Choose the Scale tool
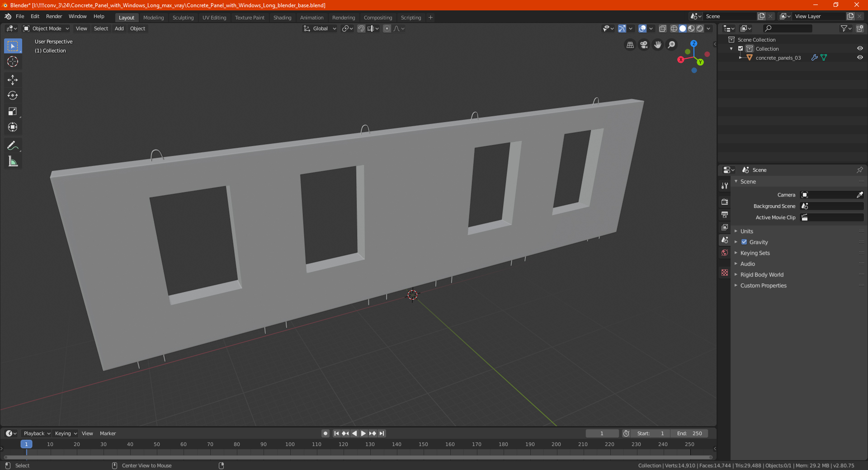 point(13,111)
